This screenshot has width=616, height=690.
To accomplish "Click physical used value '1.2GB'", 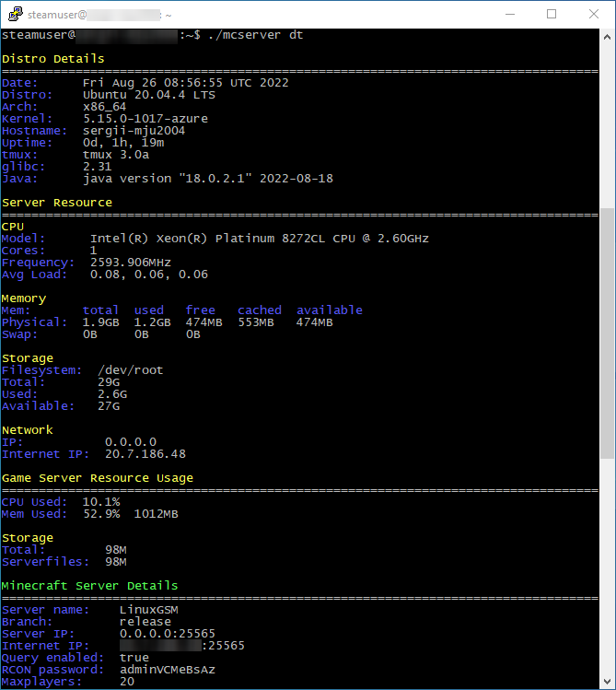I will (x=152, y=322).
